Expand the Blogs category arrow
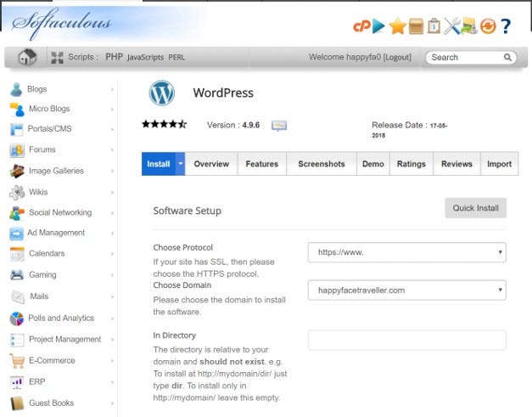The width and height of the screenshot is (532, 417). point(112,90)
